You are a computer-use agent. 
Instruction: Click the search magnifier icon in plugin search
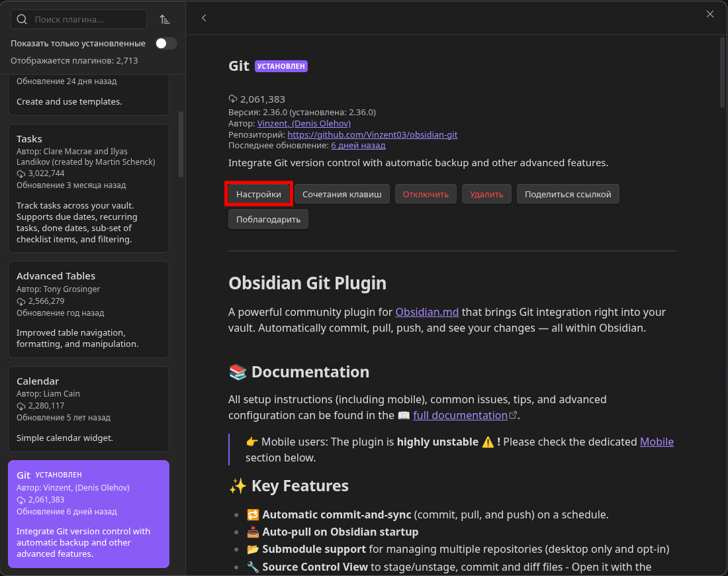pyautogui.click(x=22, y=20)
